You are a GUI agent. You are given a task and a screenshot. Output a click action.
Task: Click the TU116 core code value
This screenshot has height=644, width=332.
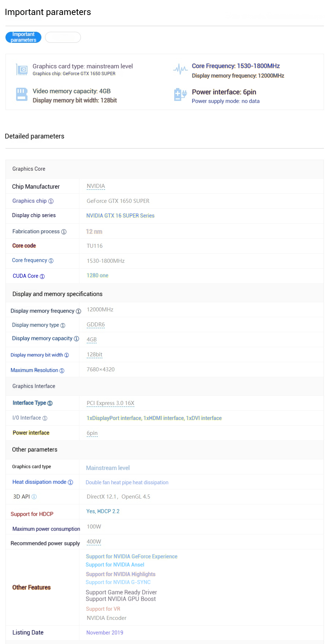tap(95, 246)
